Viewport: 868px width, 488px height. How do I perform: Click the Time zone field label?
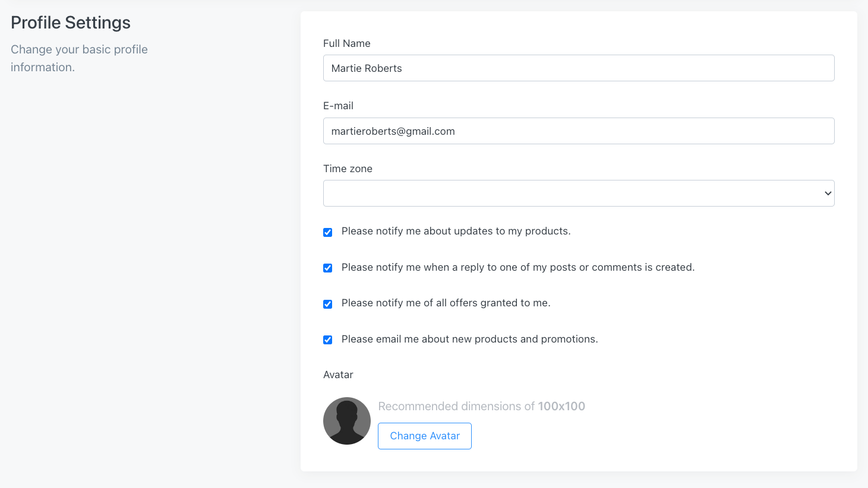click(348, 169)
